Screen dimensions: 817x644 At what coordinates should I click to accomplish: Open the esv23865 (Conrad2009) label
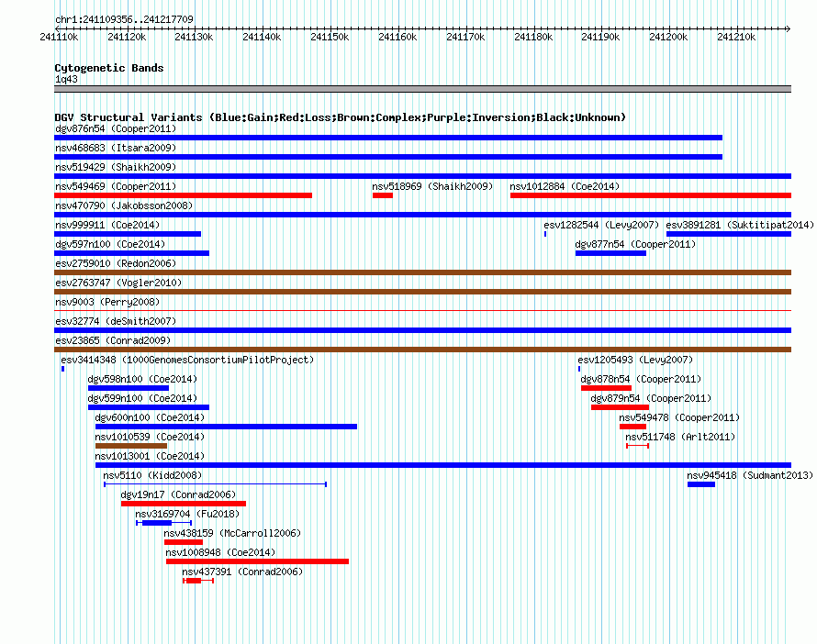[x=113, y=340]
